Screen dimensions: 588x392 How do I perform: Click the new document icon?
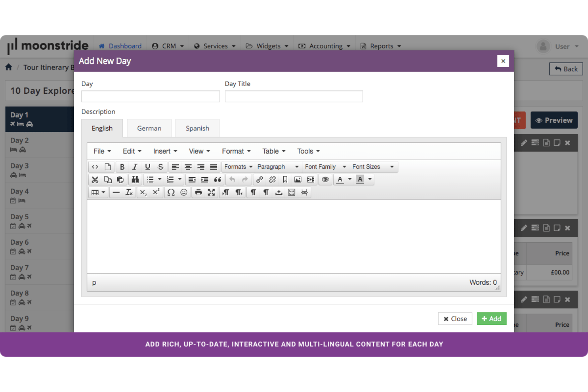coord(108,167)
